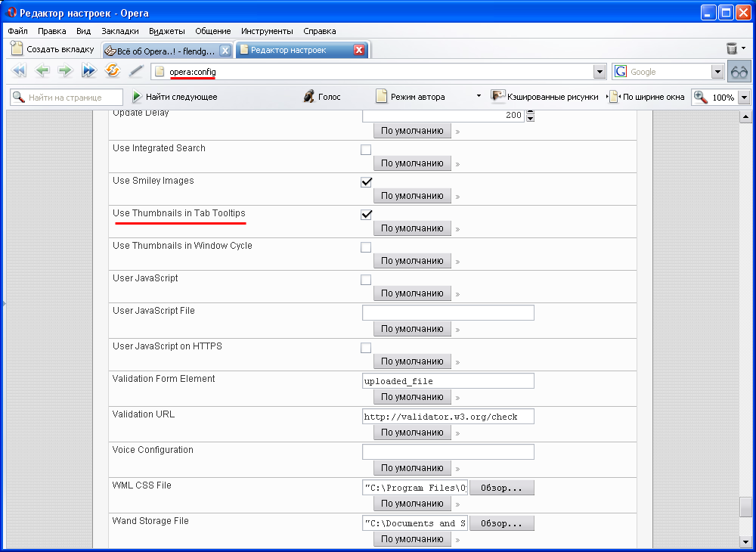Image resolution: width=756 pixels, height=552 pixels.
Task: Open the Справка menu
Action: point(320,31)
